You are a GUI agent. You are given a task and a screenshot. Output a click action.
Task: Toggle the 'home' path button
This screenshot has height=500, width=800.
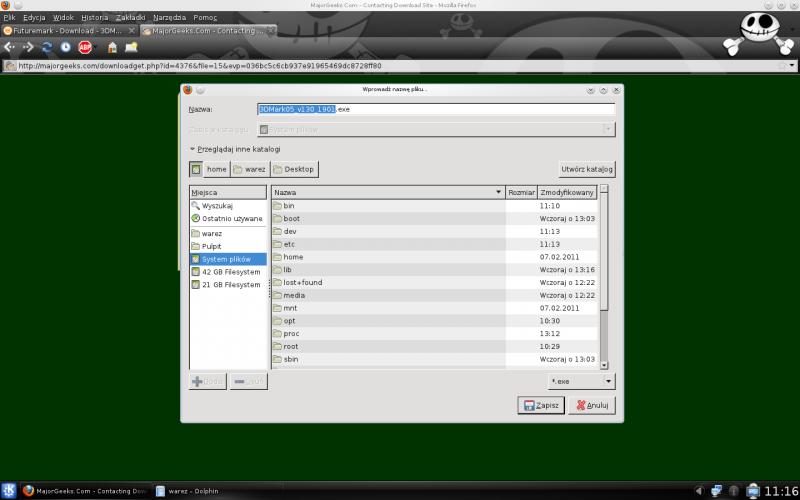pyautogui.click(x=217, y=169)
